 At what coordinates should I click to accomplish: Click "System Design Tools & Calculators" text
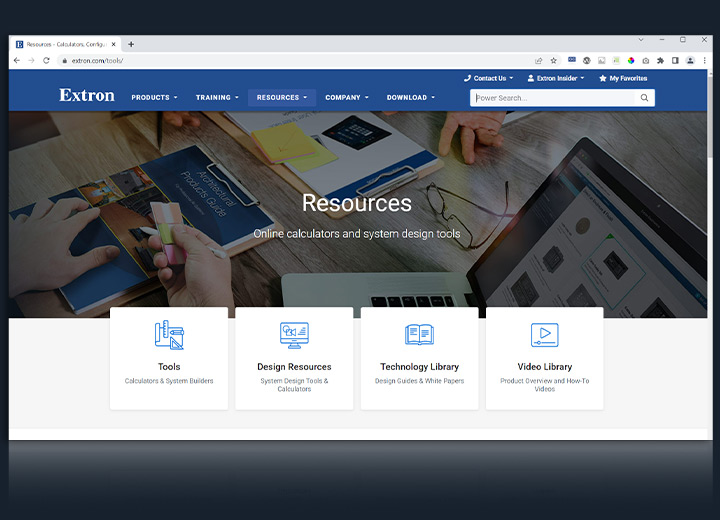tap(294, 385)
